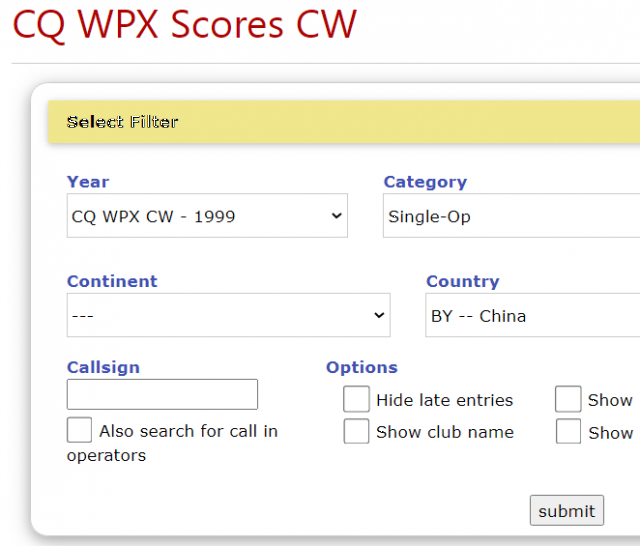Expand the Continent dropdown
The image size is (640, 546).
point(229,315)
